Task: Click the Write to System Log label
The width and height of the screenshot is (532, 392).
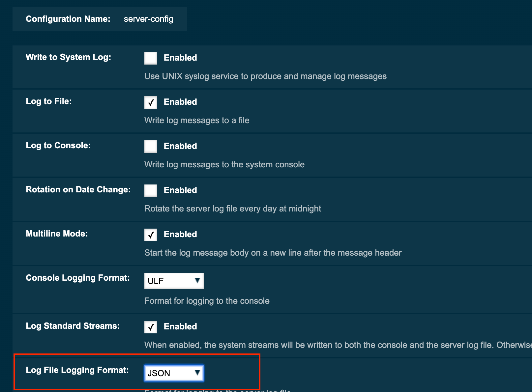Action: coord(68,57)
